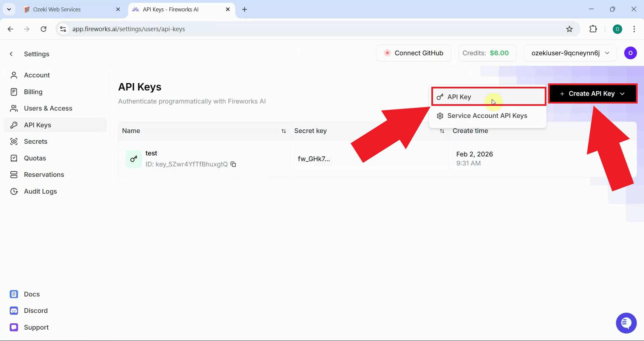This screenshot has width=644, height=341.
Task: Open the chat support bubble
Action: coord(626,323)
